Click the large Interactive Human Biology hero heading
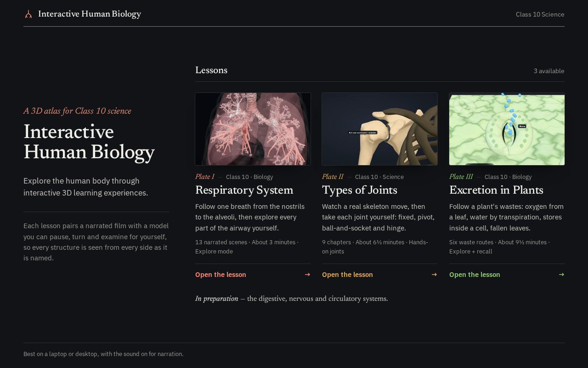This screenshot has width=588, height=368. pyautogui.click(x=89, y=143)
